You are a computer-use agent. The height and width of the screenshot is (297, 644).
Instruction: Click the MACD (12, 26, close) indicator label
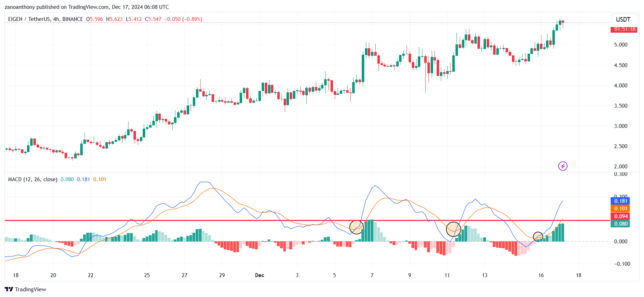33,179
